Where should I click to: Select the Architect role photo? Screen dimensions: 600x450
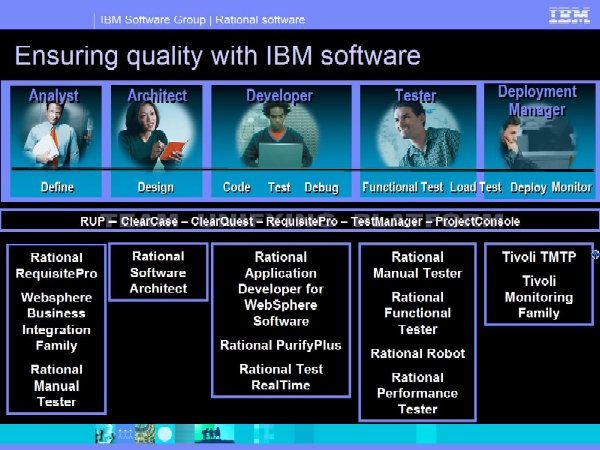(155, 134)
